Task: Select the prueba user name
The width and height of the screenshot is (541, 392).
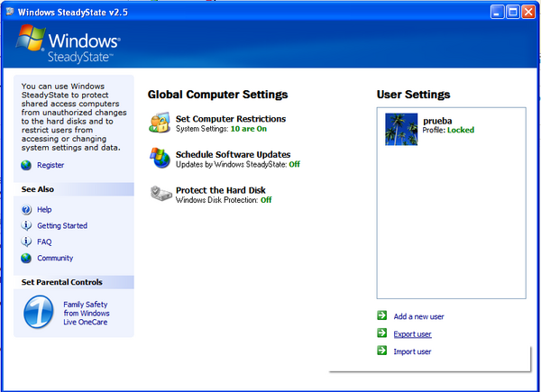Action: click(438, 120)
